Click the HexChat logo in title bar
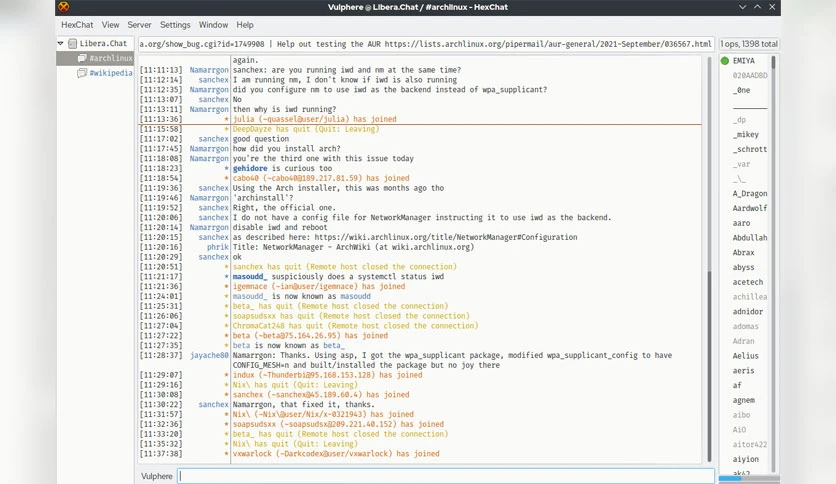Screen dimensions: 836x484 click(63, 7)
